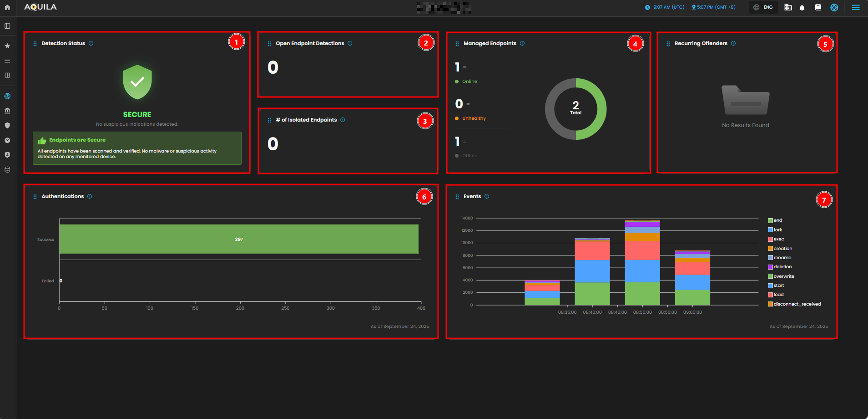Screen dimensions: 868x419
Task: Click the 9:07 AM (UTC) time display
Action: click(x=665, y=7)
